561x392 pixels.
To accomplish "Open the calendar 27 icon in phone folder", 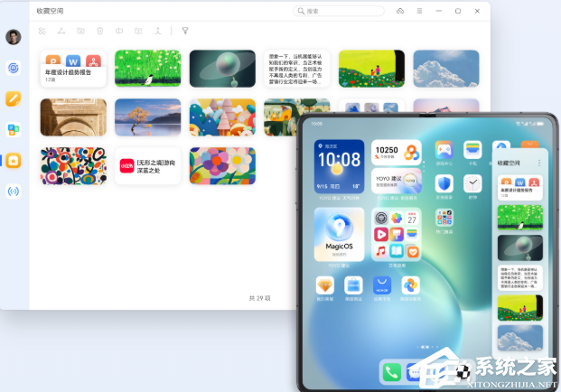I will 412,218.
